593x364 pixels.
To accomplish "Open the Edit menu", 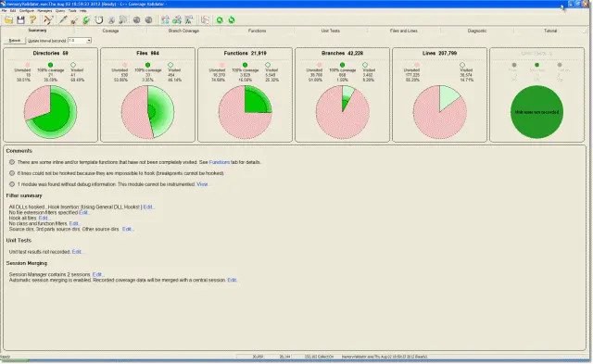I will (x=13, y=10).
